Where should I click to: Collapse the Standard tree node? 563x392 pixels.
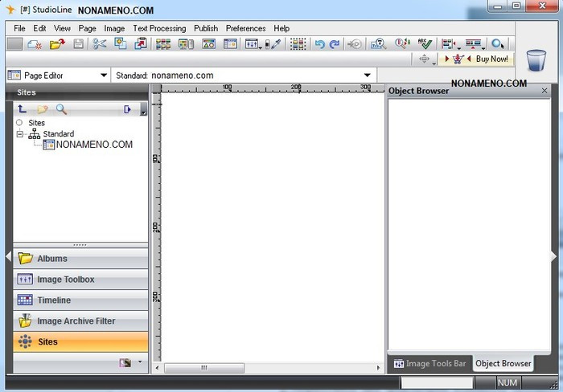pyautogui.click(x=20, y=134)
